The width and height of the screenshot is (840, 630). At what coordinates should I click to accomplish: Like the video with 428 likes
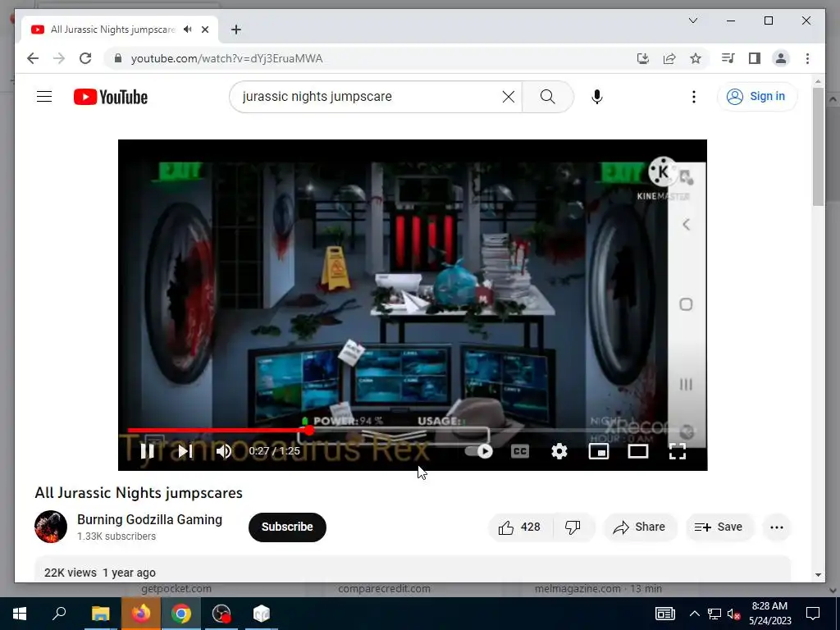tap(519, 527)
